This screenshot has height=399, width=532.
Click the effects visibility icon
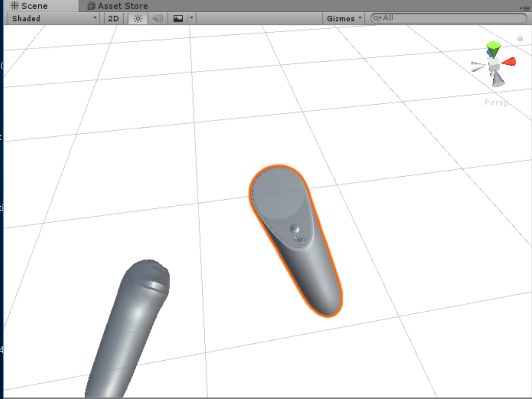click(x=177, y=18)
